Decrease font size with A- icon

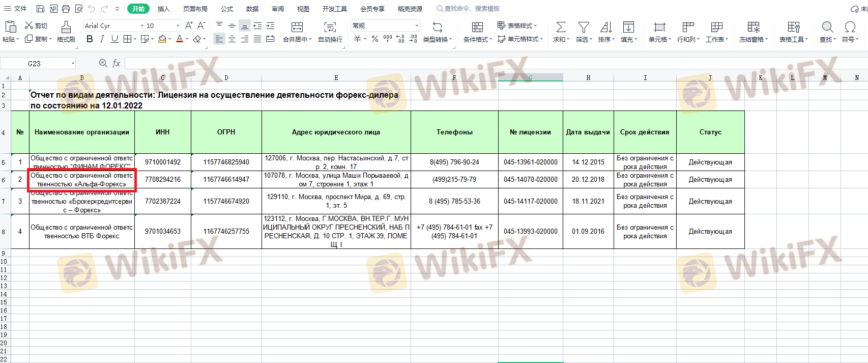[201, 25]
